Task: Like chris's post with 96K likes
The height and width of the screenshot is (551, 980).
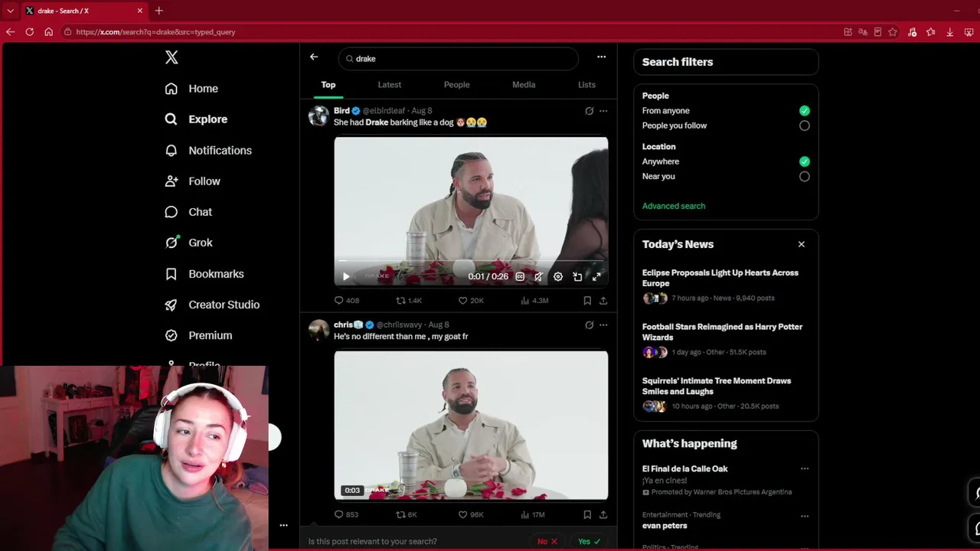Action: (471, 515)
